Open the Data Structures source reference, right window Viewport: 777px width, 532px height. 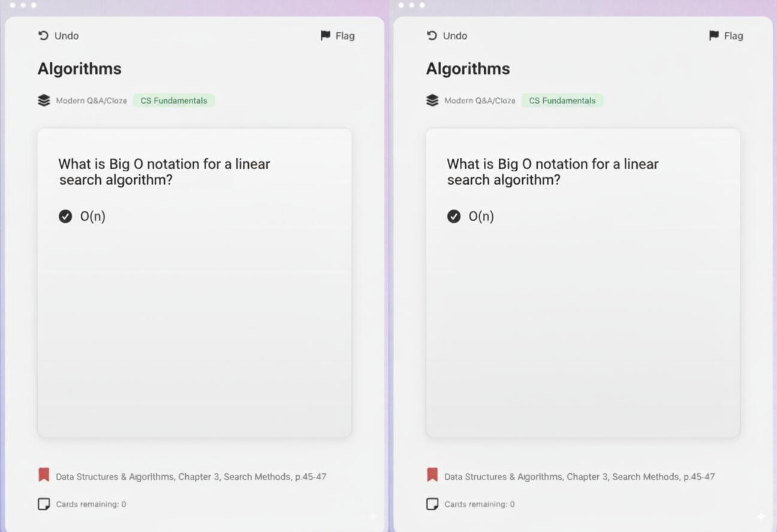(579, 477)
